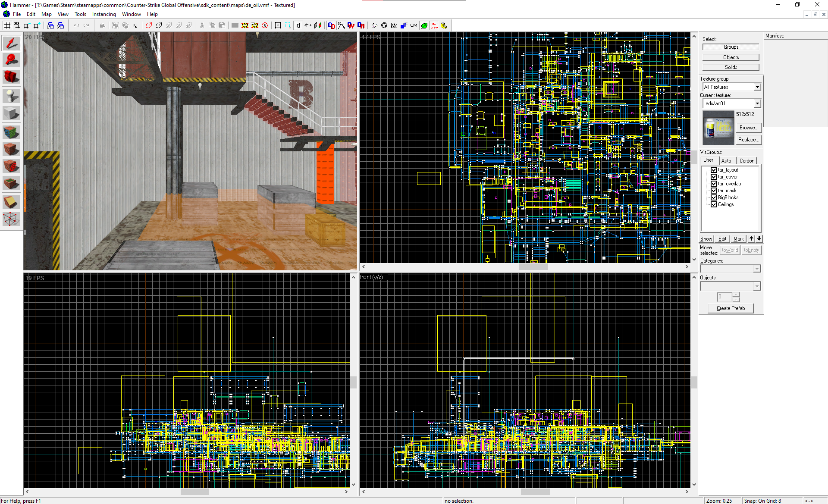Click the nodraw texture toolbar icon

(x=434, y=25)
